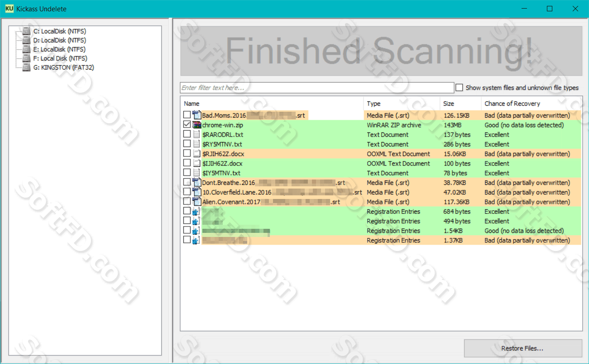Click the registry icon of the 684 bytes entry
The width and height of the screenshot is (589, 364).
pos(196,211)
